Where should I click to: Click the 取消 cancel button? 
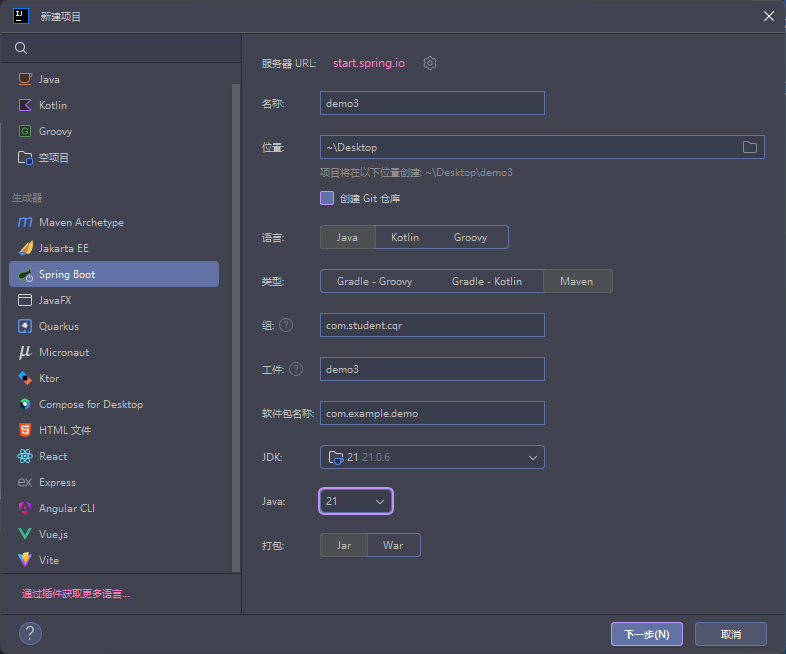tap(731, 634)
